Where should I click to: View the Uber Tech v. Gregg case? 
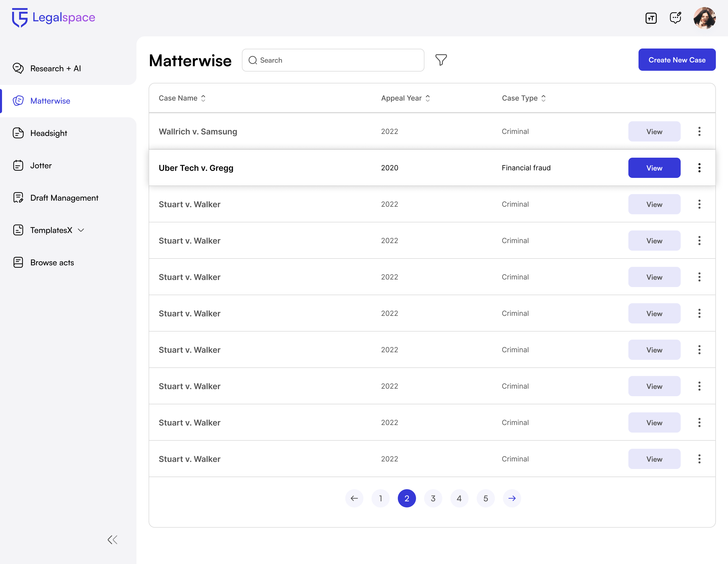coord(654,168)
